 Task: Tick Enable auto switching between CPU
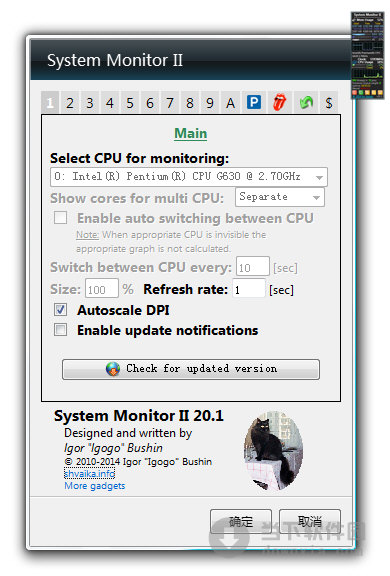pos(61,217)
